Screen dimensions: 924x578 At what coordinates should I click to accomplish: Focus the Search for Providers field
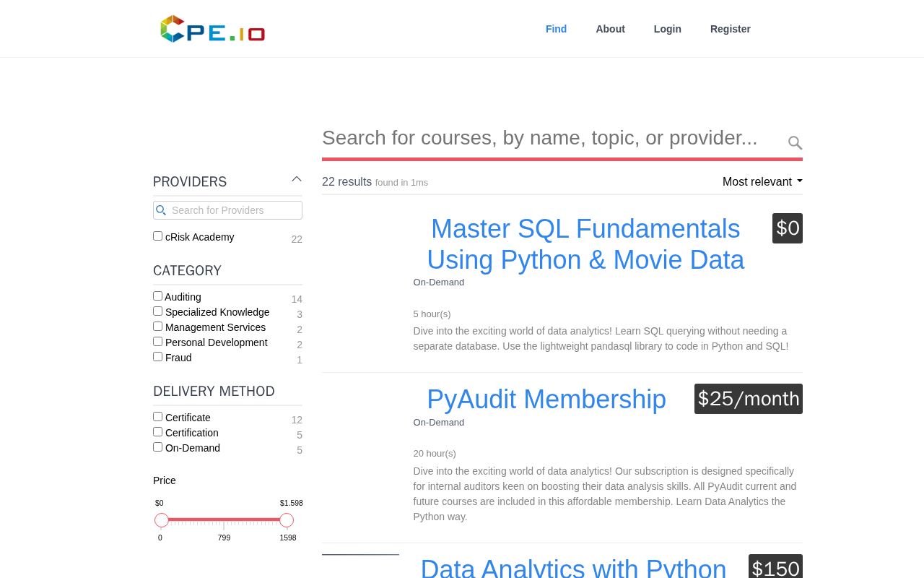[227, 210]
